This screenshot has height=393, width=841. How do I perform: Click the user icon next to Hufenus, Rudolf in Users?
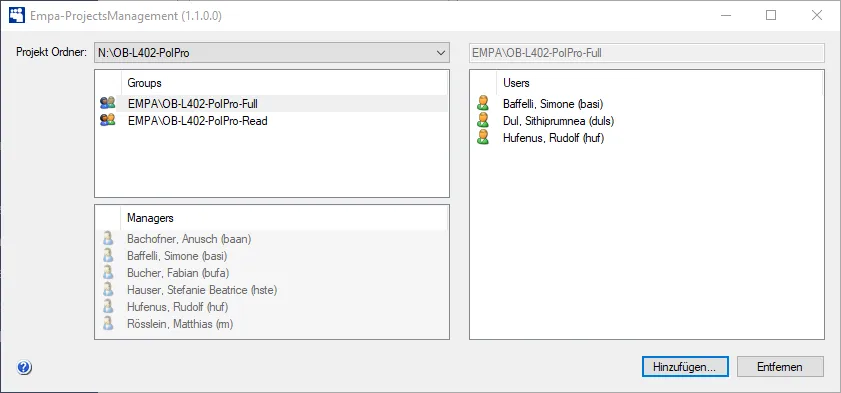(483, 138)
